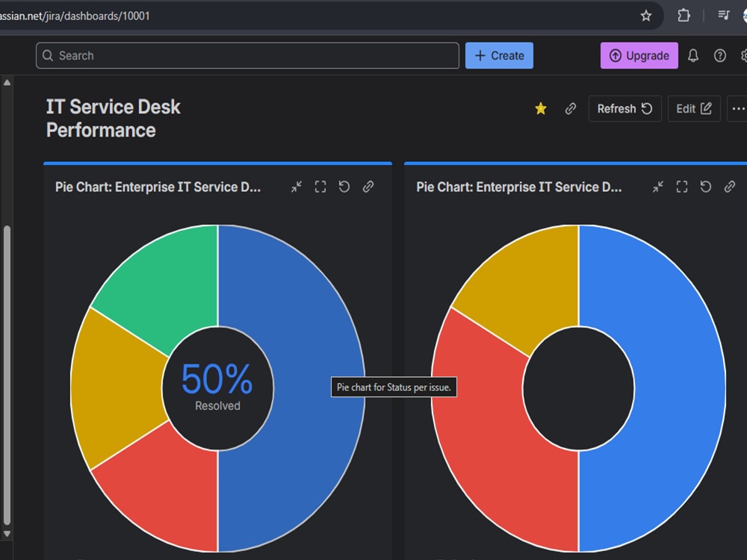Image resolution: width=747 pixels, height=560 pixels.
Task: Refresh the second pie chart gadget
Action: tap(706, 187)
